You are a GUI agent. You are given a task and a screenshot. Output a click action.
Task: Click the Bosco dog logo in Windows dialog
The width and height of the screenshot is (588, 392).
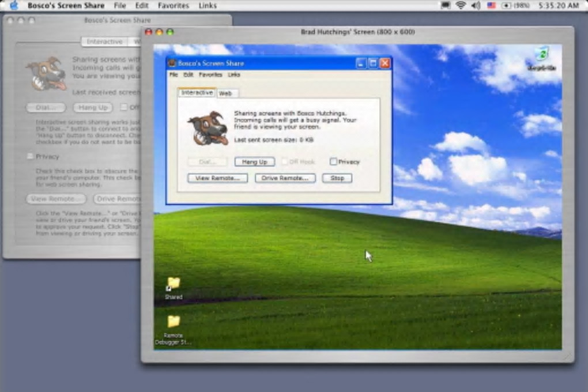208,128
